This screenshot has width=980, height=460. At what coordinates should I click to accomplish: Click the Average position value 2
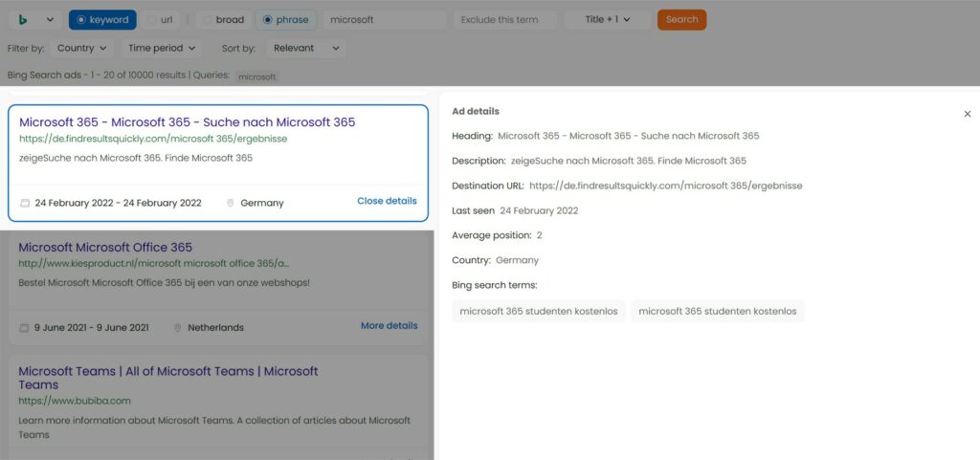tap(540, 235)
